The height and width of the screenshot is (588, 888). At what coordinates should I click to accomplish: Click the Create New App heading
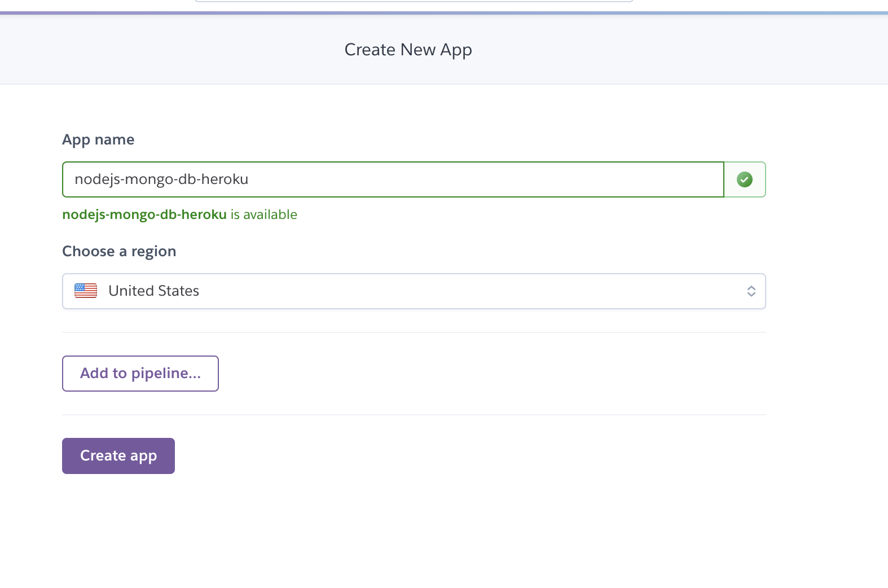click(x=408, y=50)
